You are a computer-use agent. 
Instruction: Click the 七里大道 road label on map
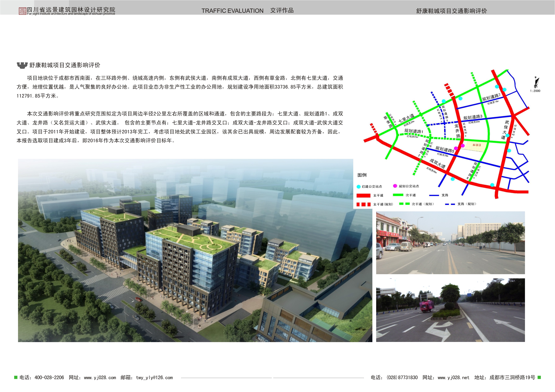click(406, 118)
